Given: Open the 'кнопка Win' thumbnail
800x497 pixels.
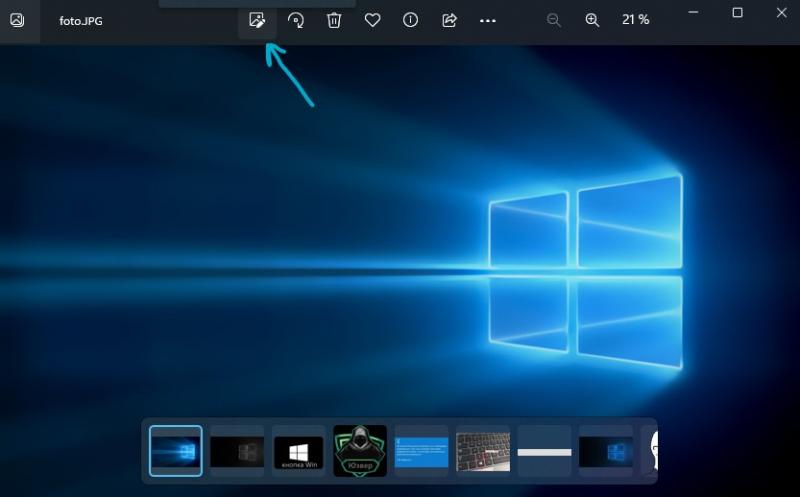Looking at the screenshot, I should click(298, 451).
